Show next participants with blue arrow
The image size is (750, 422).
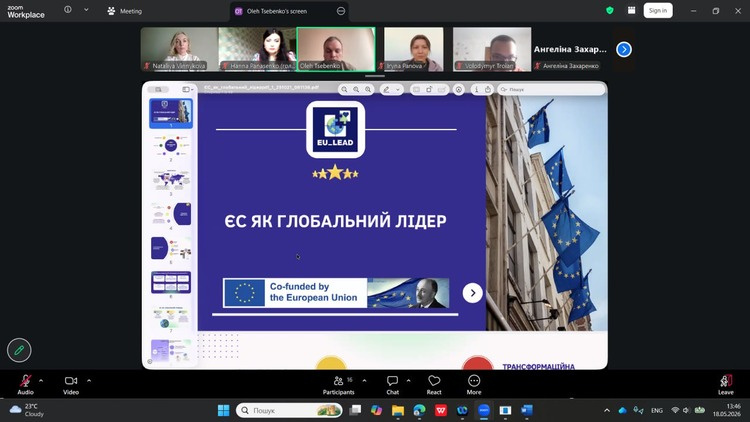click(624, 49)
